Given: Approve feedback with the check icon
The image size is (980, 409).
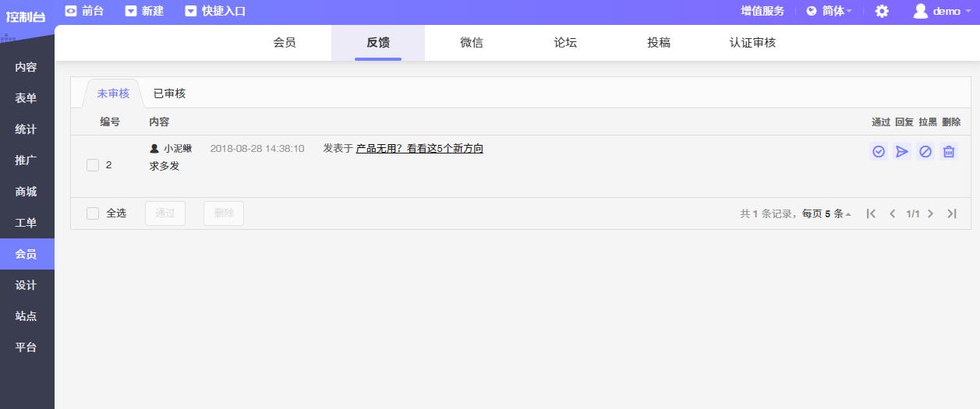Looking at the screenshot, I should 879,152.
